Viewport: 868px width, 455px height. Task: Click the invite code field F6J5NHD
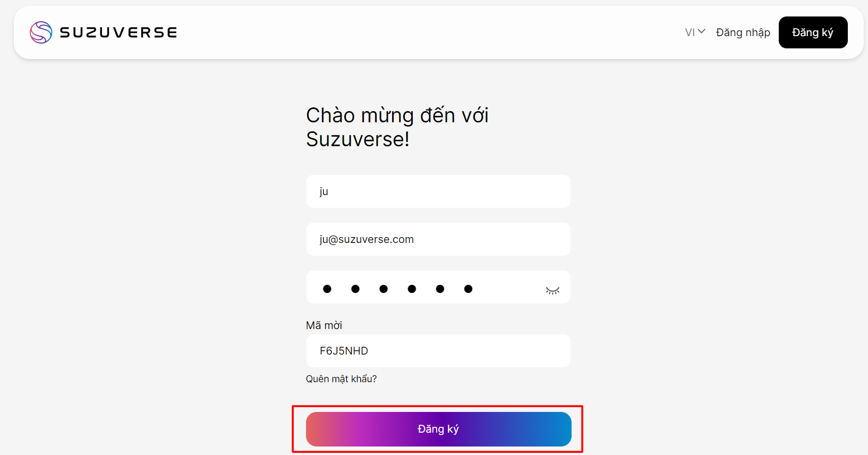coord(438,351)
